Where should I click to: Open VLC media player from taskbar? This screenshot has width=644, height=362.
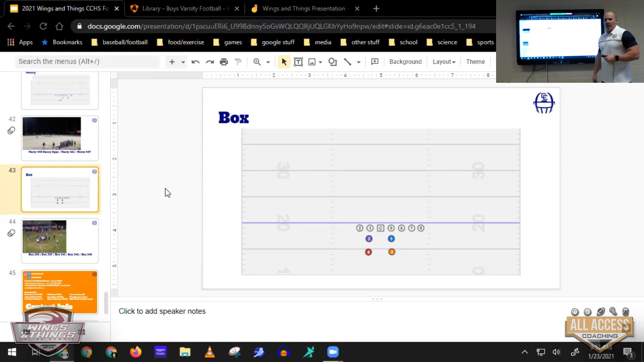point(210,352)
